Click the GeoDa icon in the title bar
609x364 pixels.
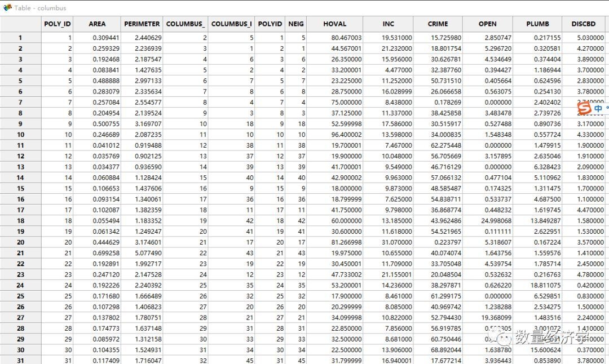click(7, 7)
